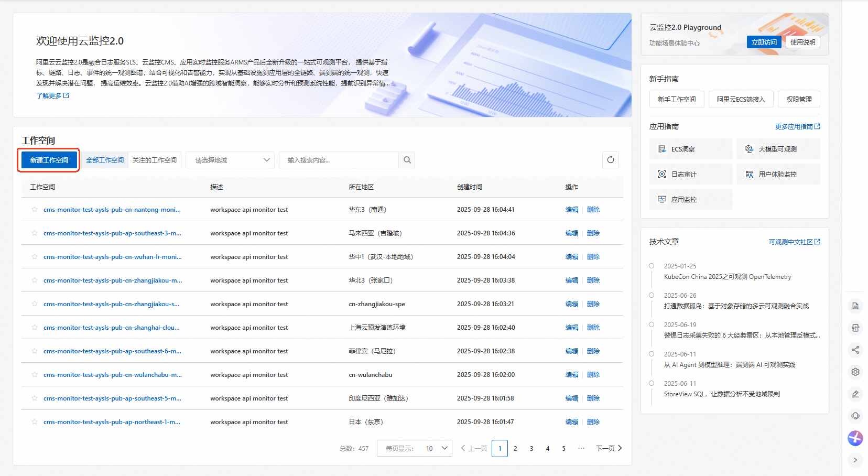Open 日志审计 application guide
The height and width of the screenshot is (476, 868).
point(691,174)
